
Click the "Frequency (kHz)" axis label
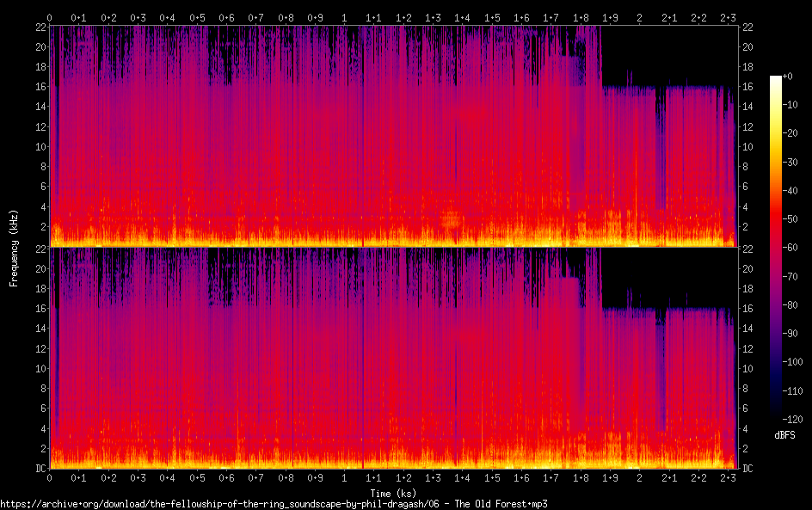pyautogui.click(x=14, y=247)
